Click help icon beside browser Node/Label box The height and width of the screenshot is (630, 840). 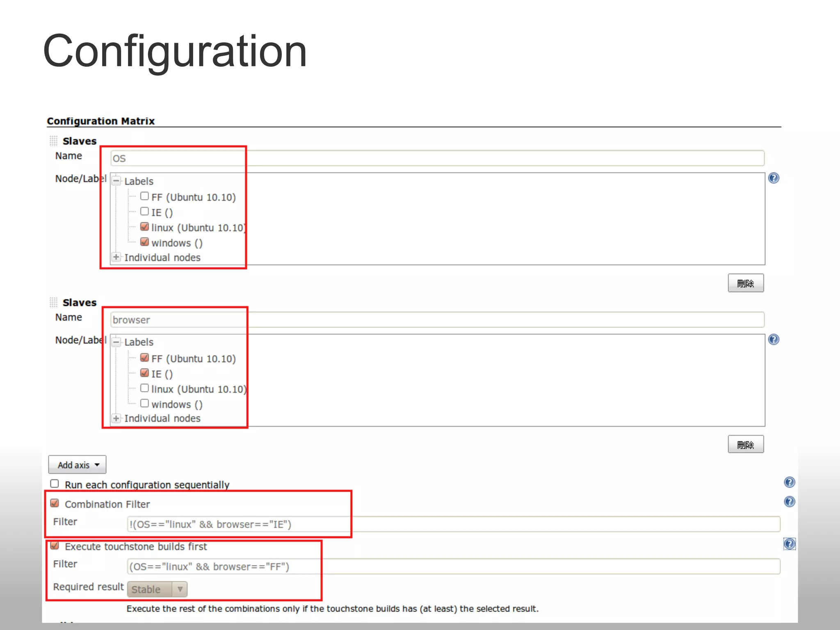[x=774, y=340]
